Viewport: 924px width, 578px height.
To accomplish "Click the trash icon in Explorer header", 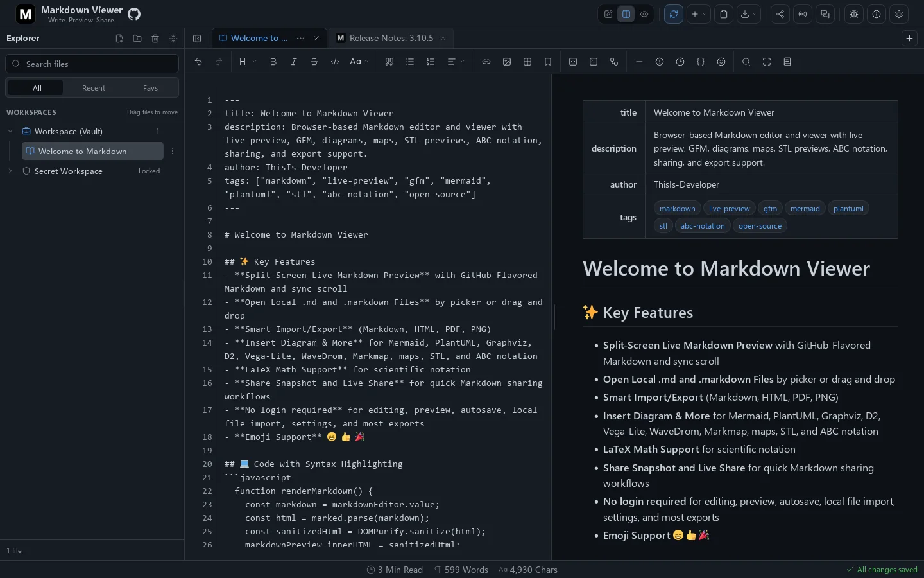I will point(155,39).
